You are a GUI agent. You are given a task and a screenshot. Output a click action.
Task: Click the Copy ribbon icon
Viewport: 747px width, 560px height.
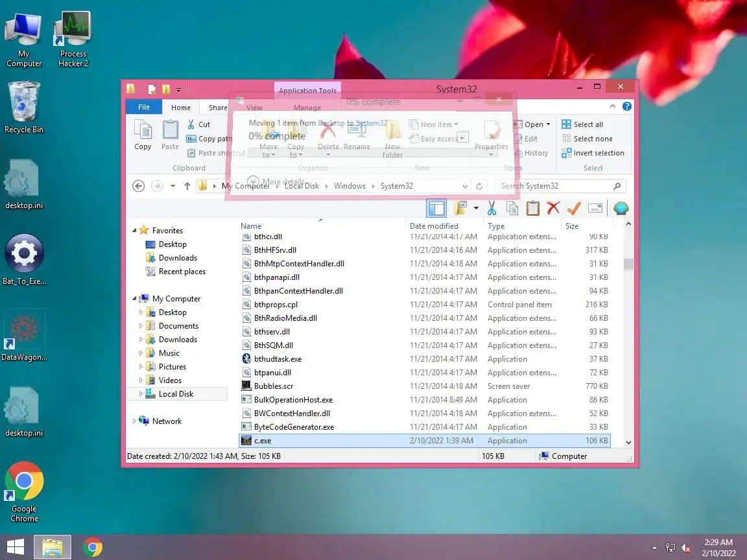pyautogui.click(x=143, y=135)
